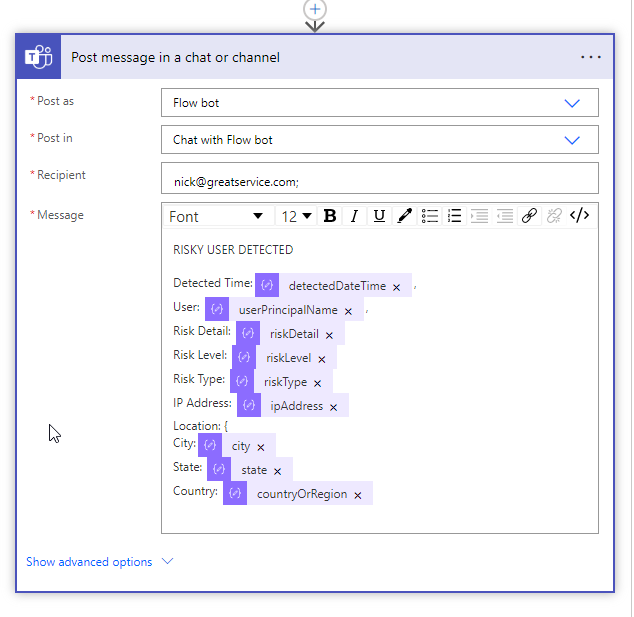Open the action's three-dot menu
Screen dimensions: 634x617
[x=591, y=57]
